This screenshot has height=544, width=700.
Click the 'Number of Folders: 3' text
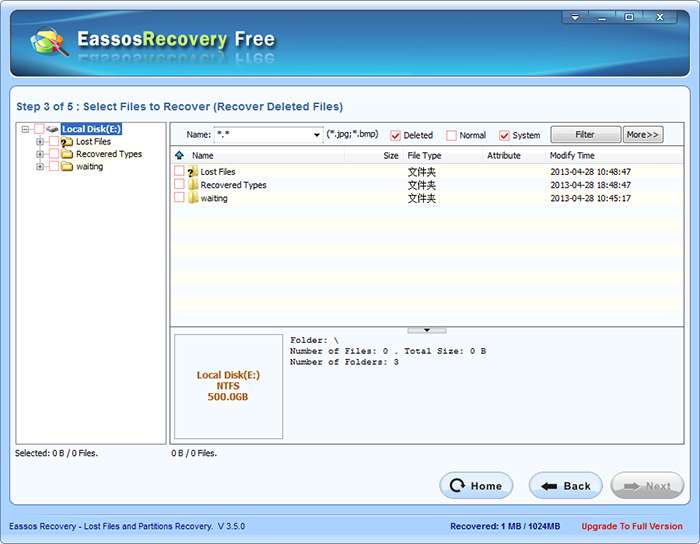point(344,362)
